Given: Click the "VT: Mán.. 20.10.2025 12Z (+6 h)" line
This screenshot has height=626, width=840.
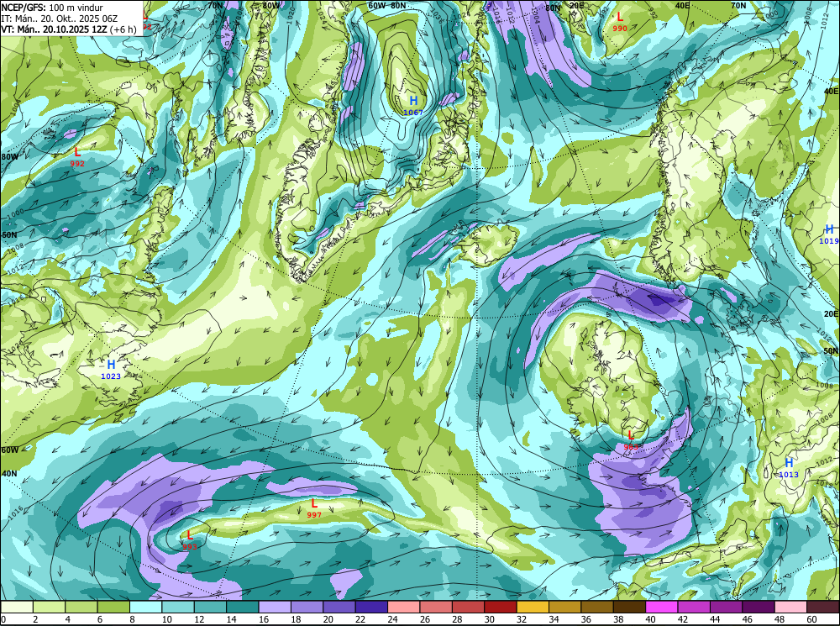Looking at the screenshot, I should click(x=69, y=29).
